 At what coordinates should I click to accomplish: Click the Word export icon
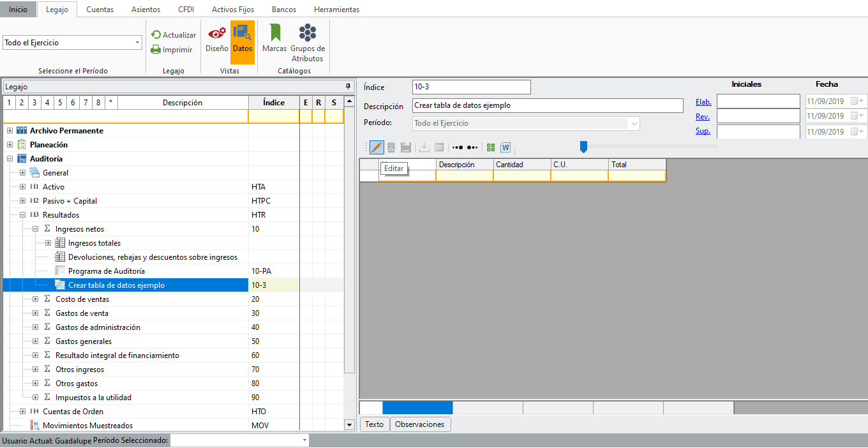tap(505, 147)
